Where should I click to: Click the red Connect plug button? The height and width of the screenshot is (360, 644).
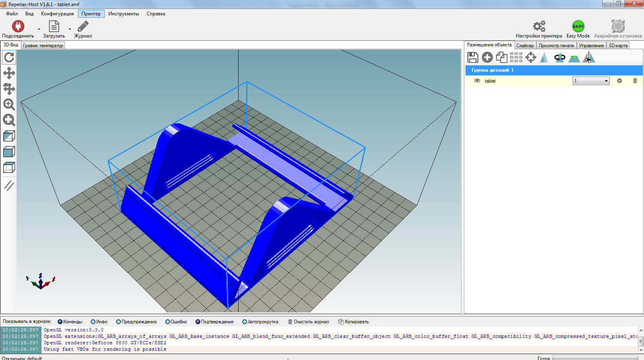18,27
